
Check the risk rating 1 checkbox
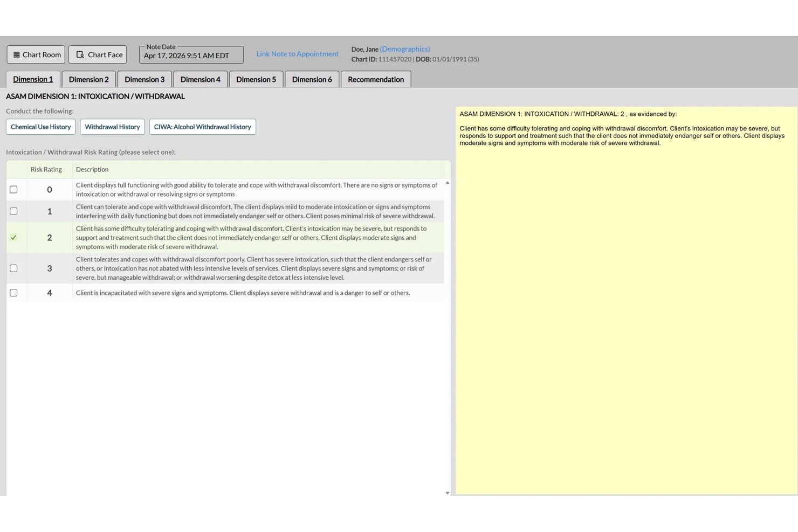click(x=13, y=211)
